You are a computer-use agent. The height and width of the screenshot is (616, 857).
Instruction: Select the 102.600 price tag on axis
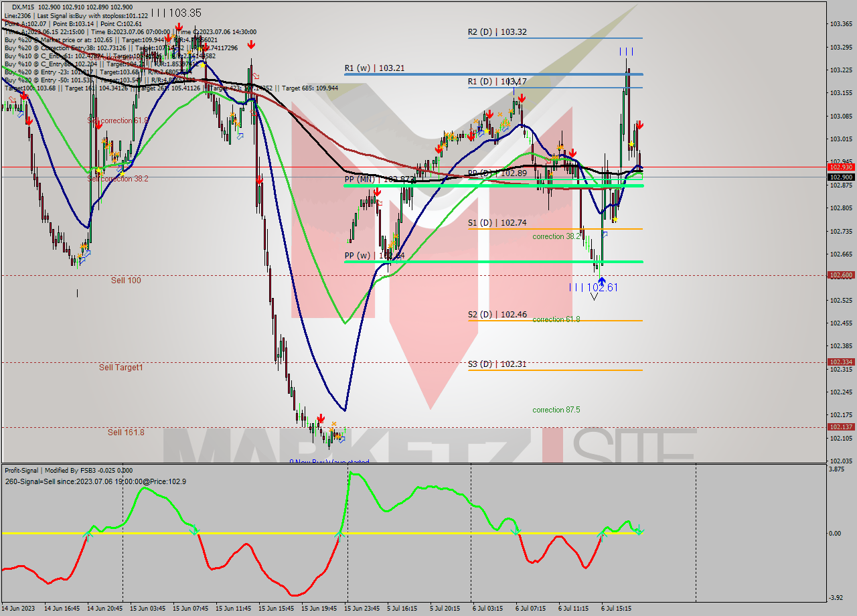pos(840,275)
